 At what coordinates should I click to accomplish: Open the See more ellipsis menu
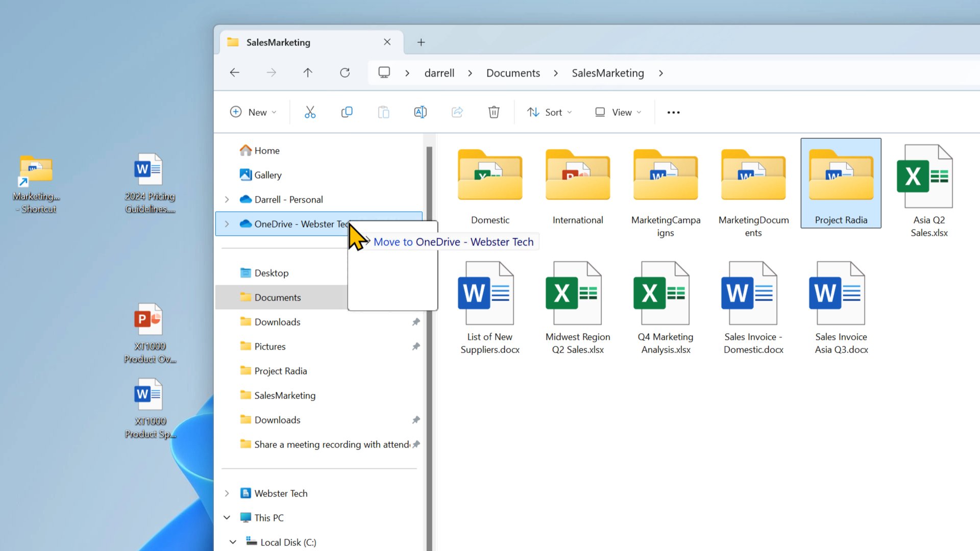[673, 112]
